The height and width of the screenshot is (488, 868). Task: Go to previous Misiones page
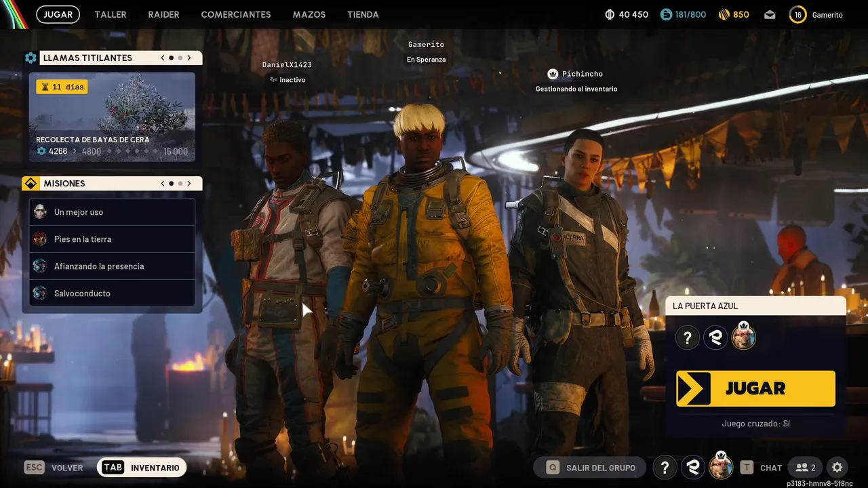click(x=163, y=184)
